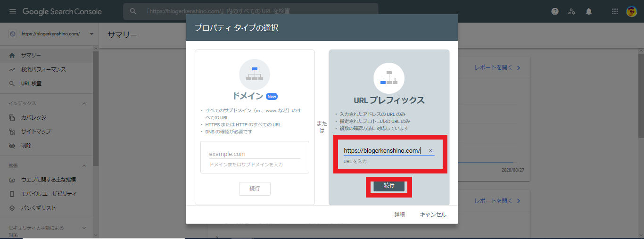Click the ウェブに関する主な指標 gauge icon
This screenshot has width=644, height=239.
tap(12, 180)
